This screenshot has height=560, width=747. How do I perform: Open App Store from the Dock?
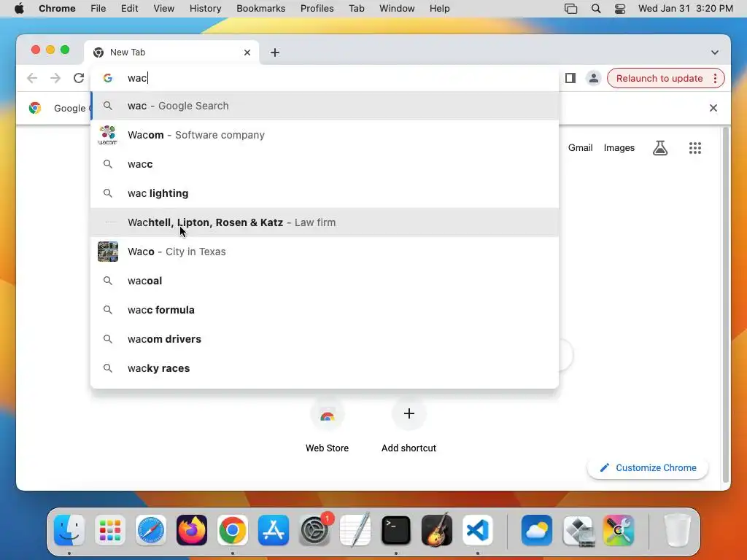tap(274, 530)
